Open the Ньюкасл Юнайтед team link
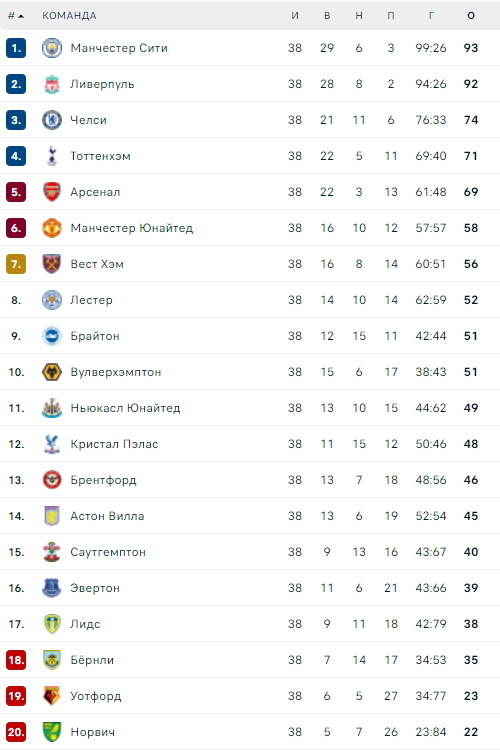 125,408
